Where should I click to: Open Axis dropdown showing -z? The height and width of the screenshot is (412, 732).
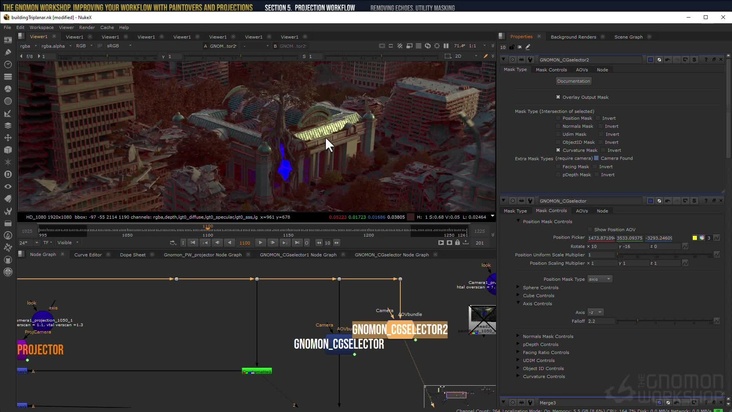click(595, 312)
